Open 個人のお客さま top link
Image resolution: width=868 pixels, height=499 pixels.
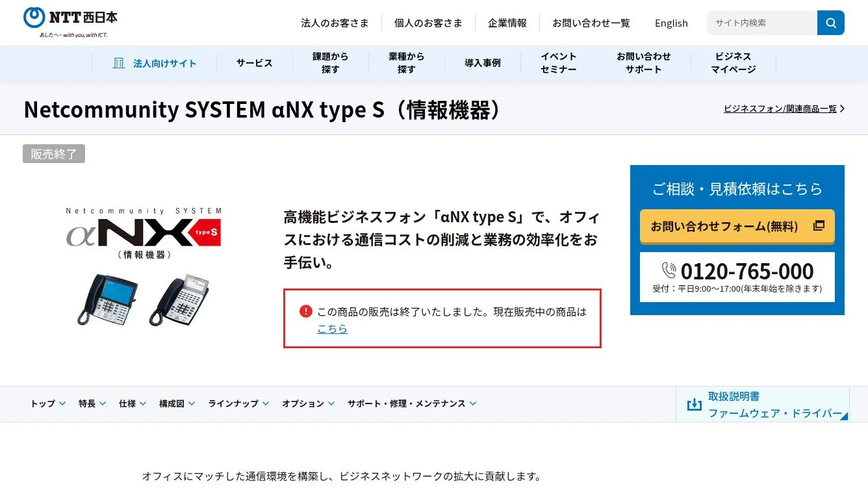[428, 23]
